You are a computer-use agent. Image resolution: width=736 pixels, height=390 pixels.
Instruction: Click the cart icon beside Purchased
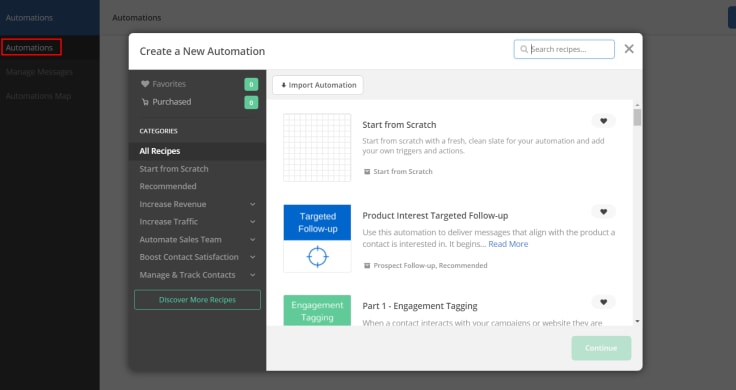(x=145, y=102)
